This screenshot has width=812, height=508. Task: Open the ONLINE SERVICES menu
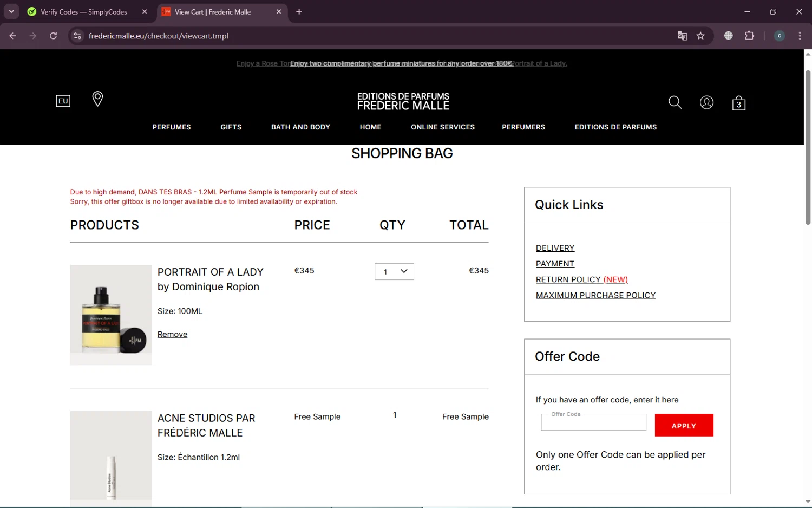pos(443,127)
